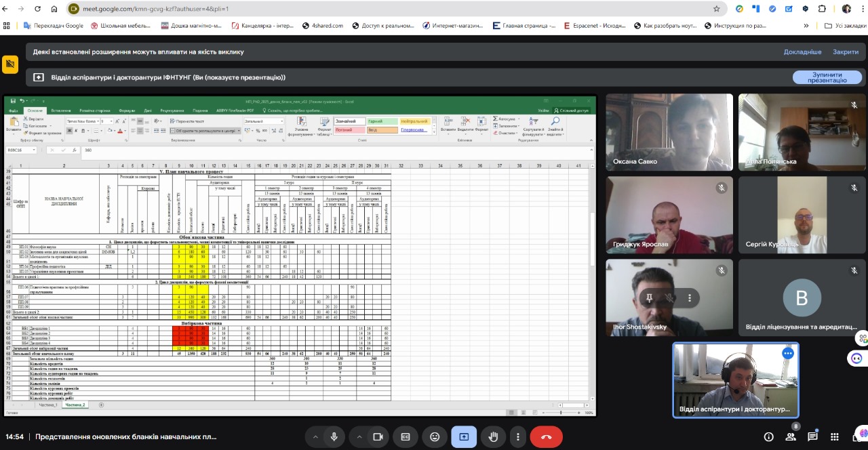Raise hand in the meeting
This screenshot has height=450, width=868.
pyautogui.click(x=494, y=437)
